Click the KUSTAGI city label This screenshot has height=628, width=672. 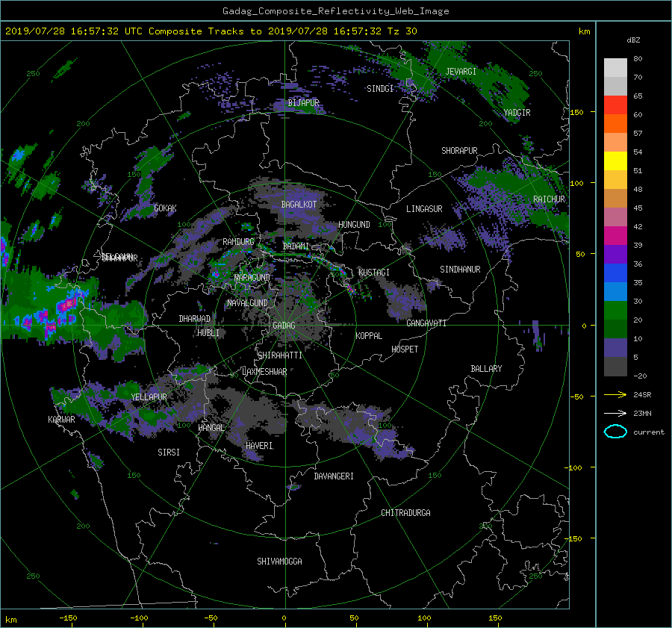(374, 273)
